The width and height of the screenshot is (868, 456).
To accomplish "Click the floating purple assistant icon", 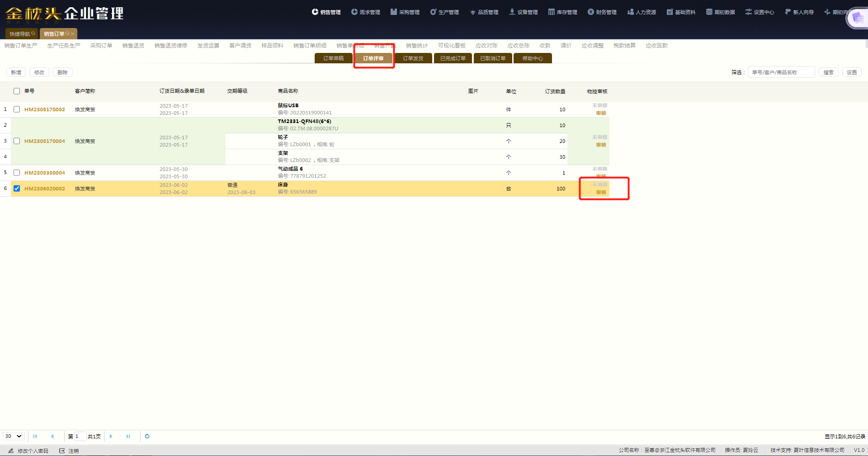I will coord(857,18).
